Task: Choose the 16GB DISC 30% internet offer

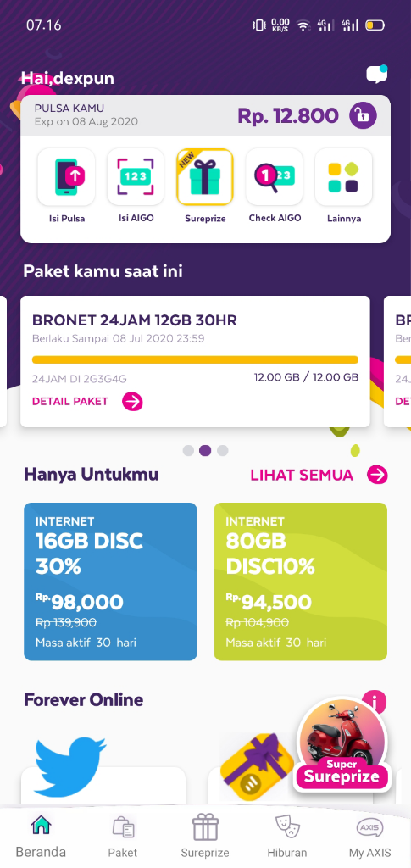Action: coord(110,581)
